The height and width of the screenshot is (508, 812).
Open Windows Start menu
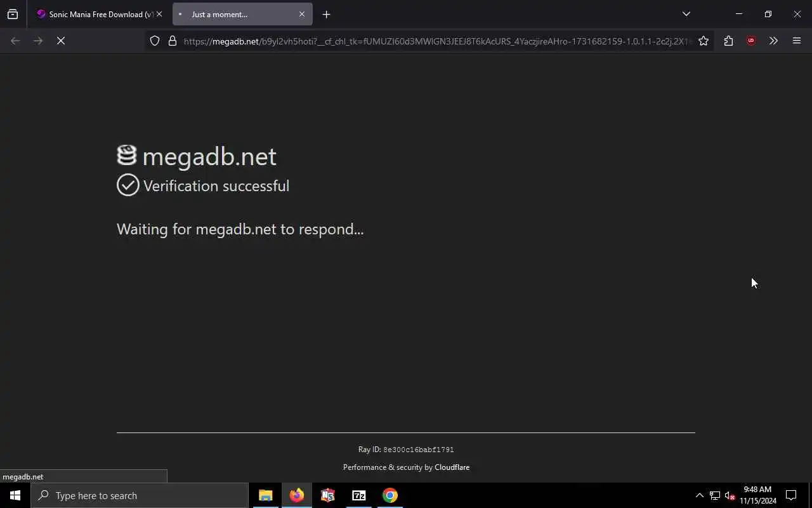[x=15, y=495]
